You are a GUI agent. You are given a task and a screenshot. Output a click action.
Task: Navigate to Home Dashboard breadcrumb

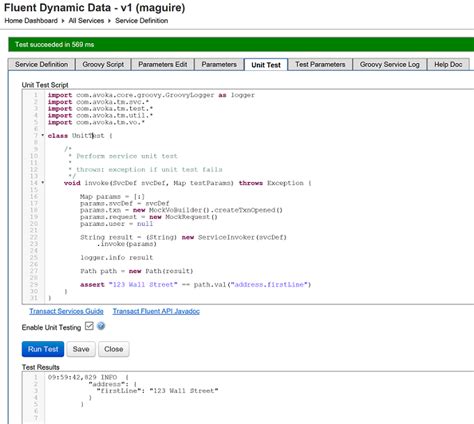(31, 21)
